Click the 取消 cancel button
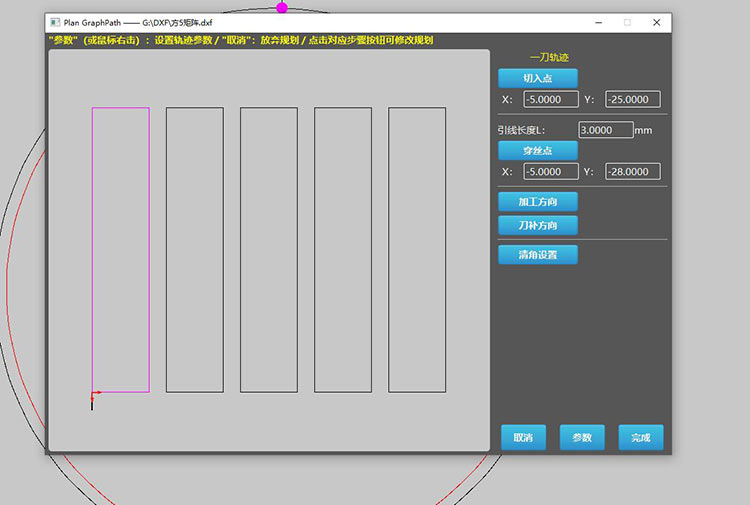 pyautogui.click(x=523, y=437)
